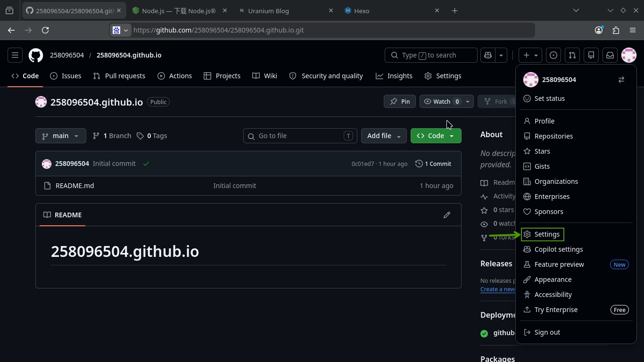Open Feature preview menu item
This screenshot has width=644, height=362.
[x=576, y=264]
